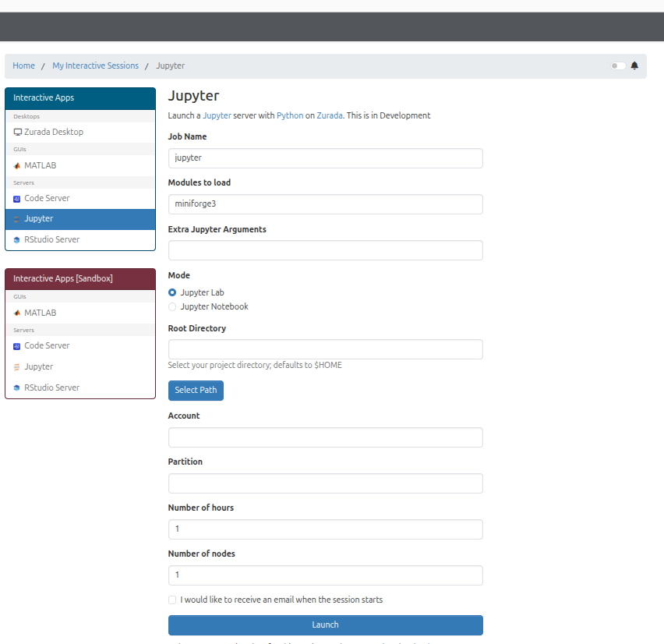Click the RStudio Server icon under Interactive Apps
The width and height of the screenshot is (664, 644).
[17, 240]
